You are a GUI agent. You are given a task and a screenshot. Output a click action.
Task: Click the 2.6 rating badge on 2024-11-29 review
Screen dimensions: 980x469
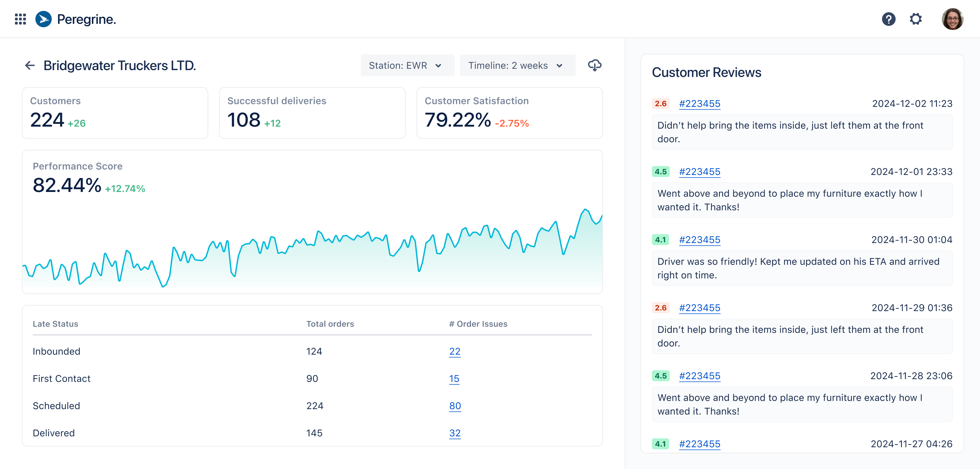pos(660,307)
